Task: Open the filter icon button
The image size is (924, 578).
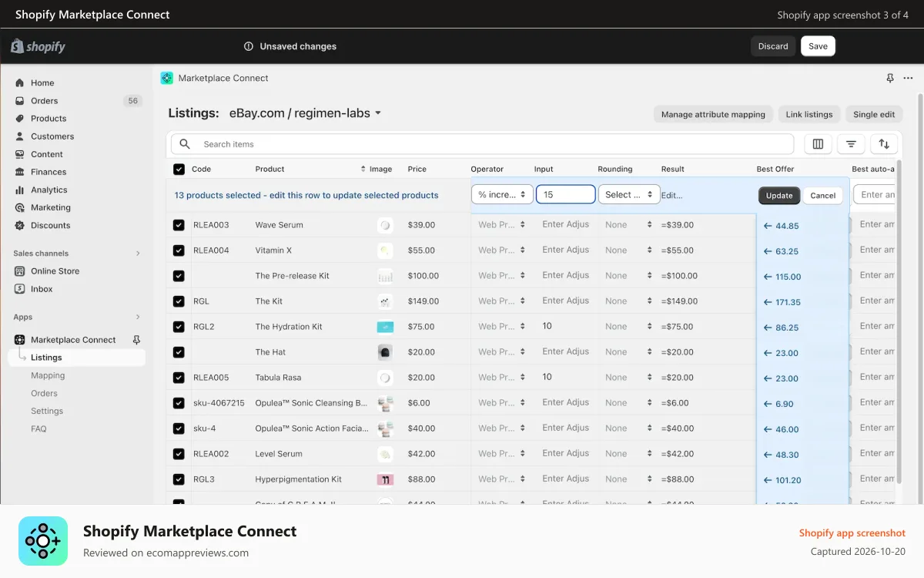Action: pos(851,144)
